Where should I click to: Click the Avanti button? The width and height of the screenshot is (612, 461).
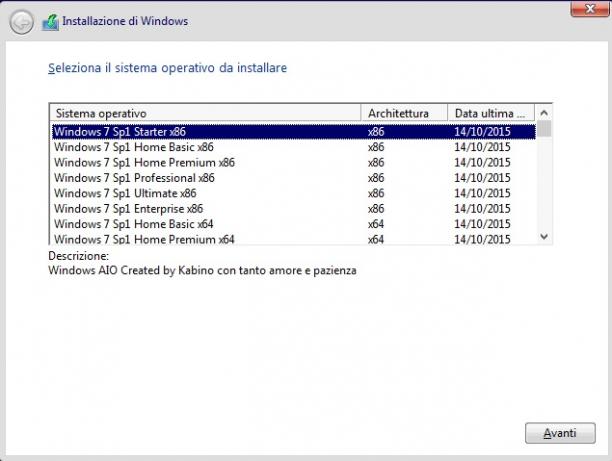coord(560,433)
